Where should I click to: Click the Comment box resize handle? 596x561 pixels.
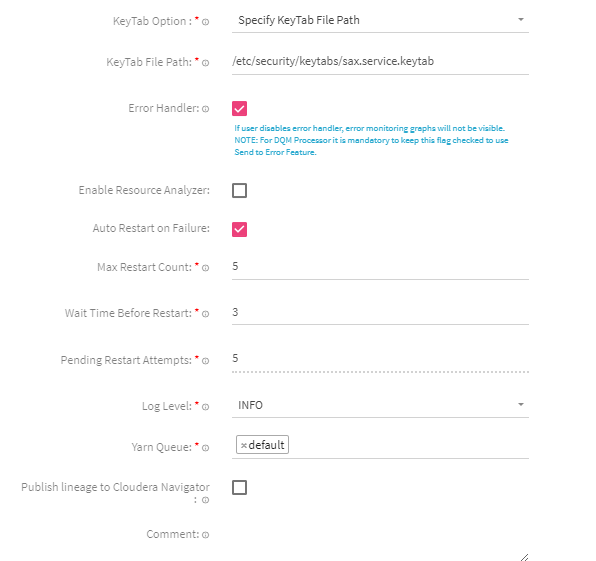point(525,557)
